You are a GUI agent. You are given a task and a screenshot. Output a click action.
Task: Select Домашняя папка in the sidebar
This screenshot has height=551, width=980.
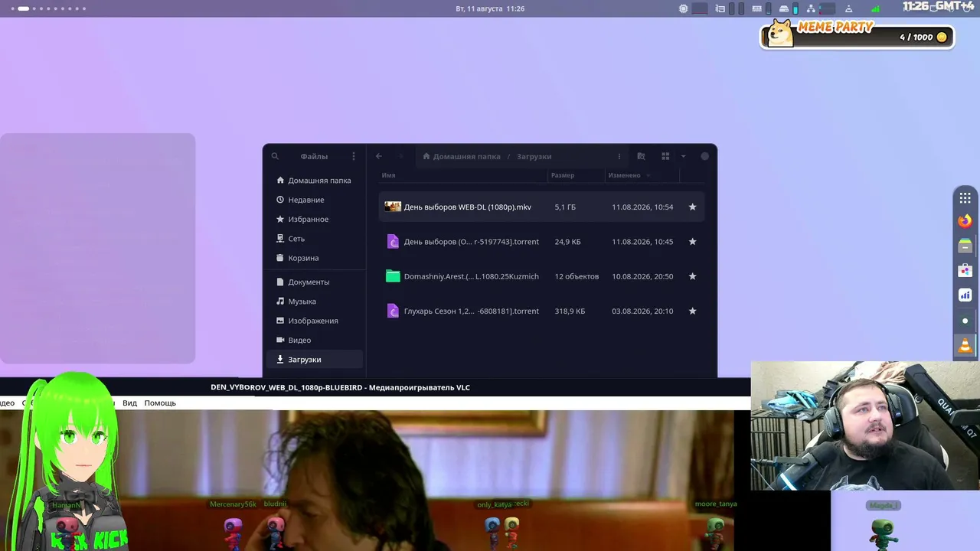[x=315, y=181]
